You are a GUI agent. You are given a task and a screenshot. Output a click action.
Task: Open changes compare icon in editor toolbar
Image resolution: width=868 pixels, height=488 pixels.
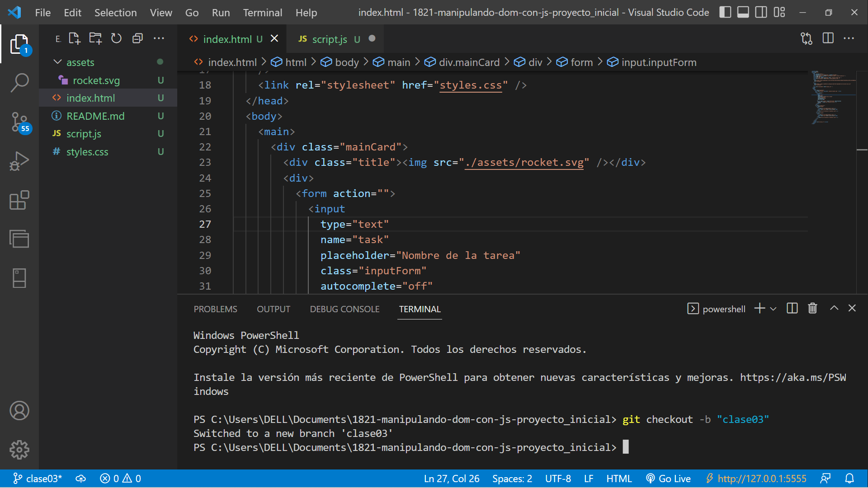point(807,38)
